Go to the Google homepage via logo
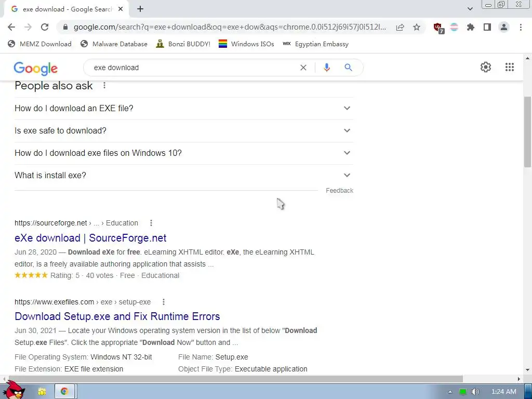Viewport: 532px width, 399px height. (36, 68)
